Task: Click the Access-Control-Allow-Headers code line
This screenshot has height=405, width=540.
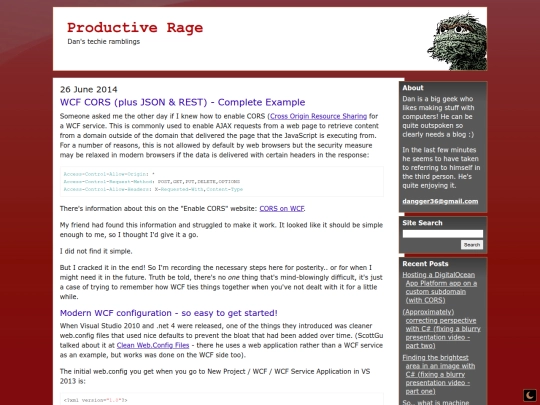Action: tap(153, 189)
